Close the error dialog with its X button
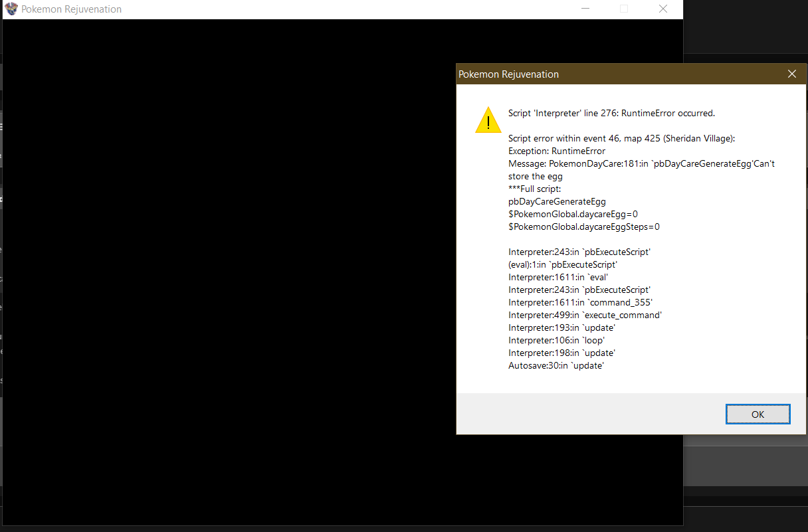Image resolution: width=808 pixels, height=532 pixels. (791, 74)
